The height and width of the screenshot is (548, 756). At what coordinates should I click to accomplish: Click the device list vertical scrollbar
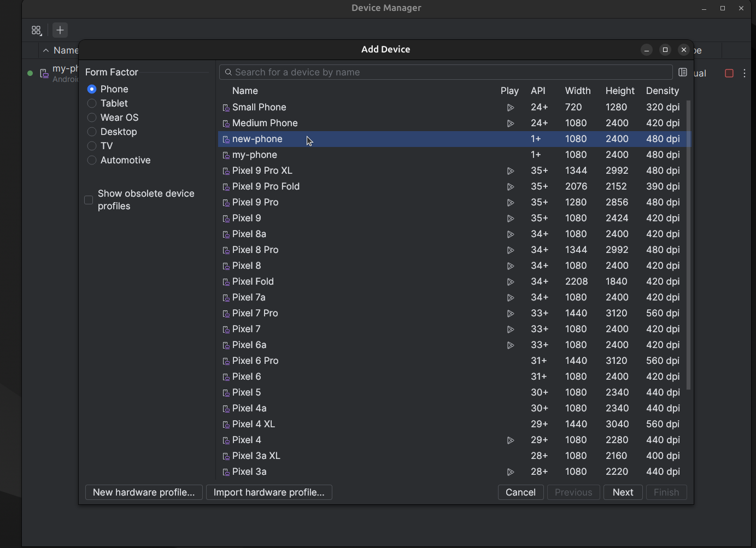tap(688, 245)
